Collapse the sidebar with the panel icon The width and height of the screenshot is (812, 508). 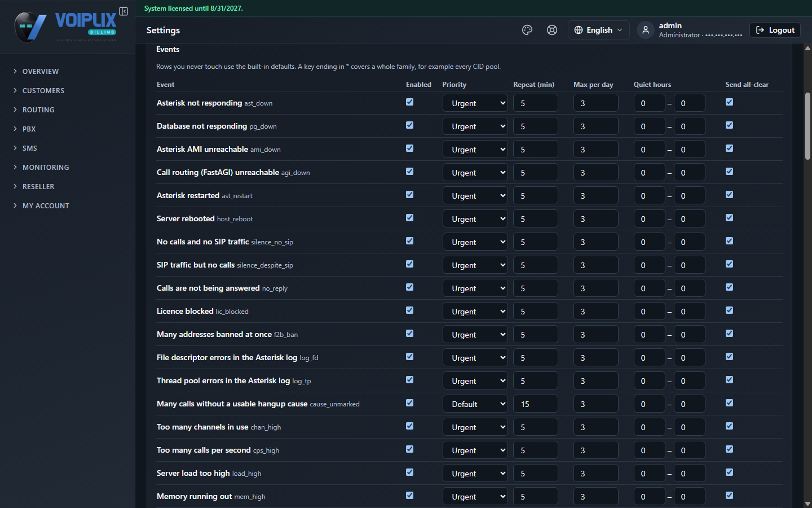tap(123, 11)
